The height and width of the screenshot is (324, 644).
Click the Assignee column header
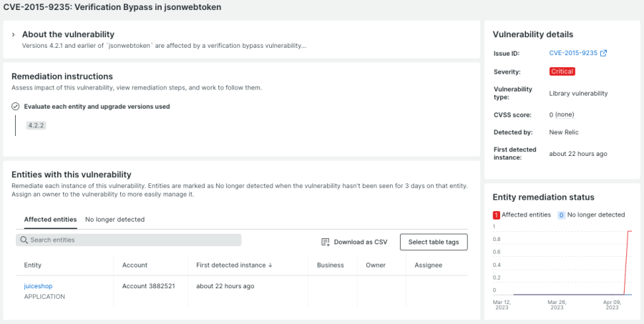(428, 265)
